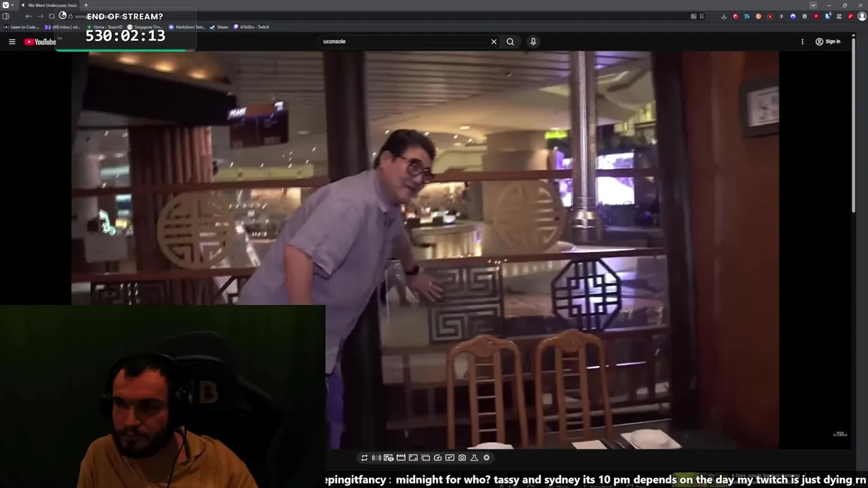Click the sound-wave icon in player toolbar
The height and width of the screenshot is (488, 868).
[x=376, y=457]
